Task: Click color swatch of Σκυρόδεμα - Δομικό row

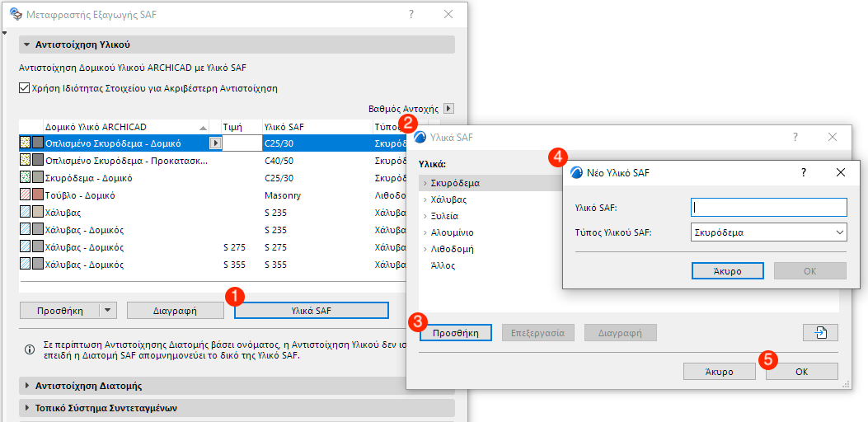Action: (38, 178)
